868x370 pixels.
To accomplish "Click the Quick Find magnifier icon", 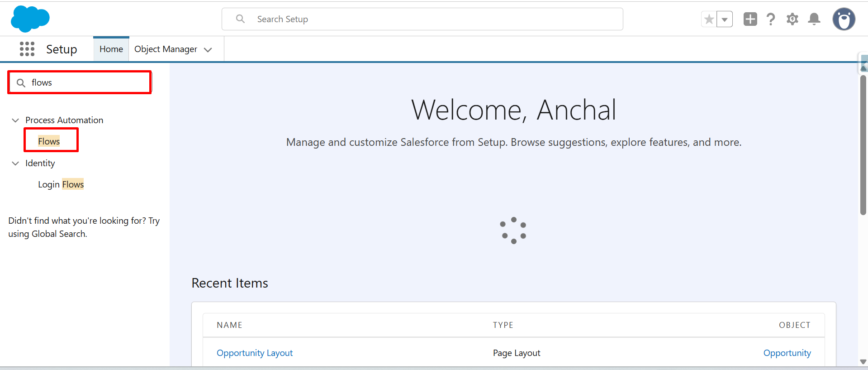I will (x=21, y=83).
